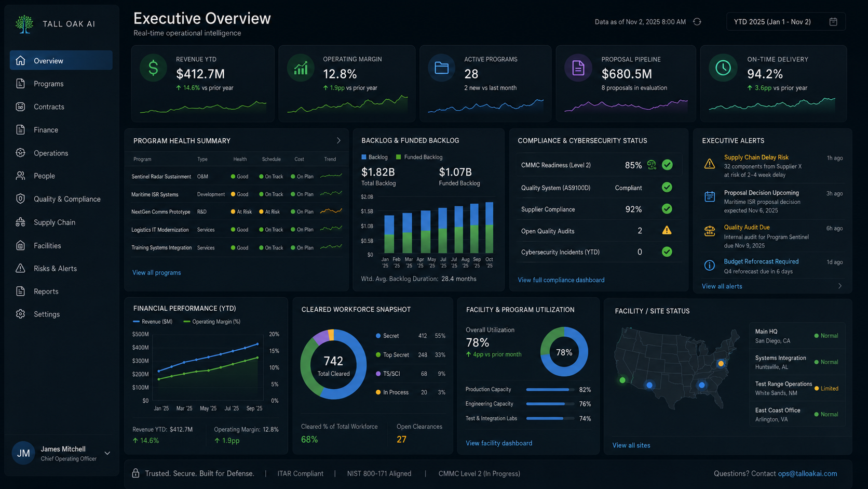Click the Quality Audit Due icon

(x=710, y=231)
